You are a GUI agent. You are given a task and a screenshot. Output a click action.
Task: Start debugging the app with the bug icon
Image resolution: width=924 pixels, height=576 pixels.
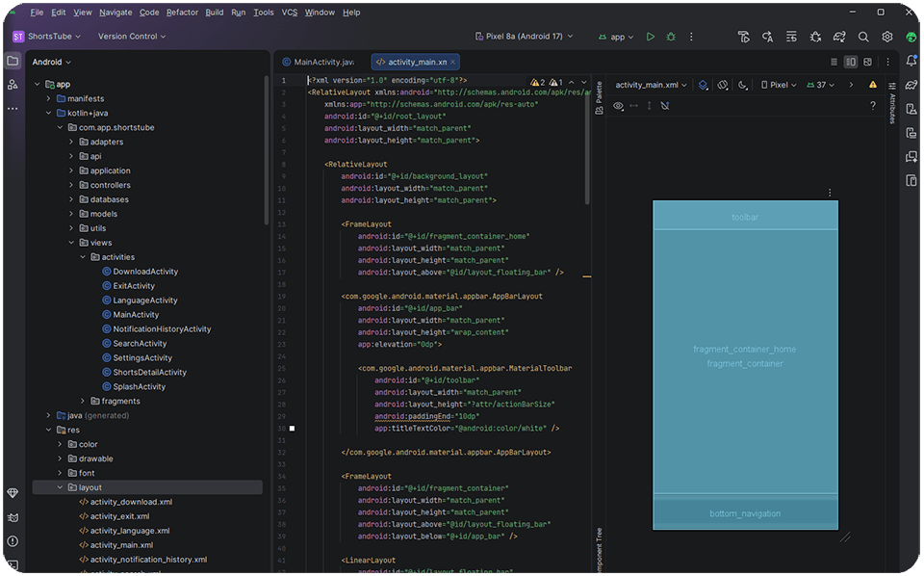(671, 37)
